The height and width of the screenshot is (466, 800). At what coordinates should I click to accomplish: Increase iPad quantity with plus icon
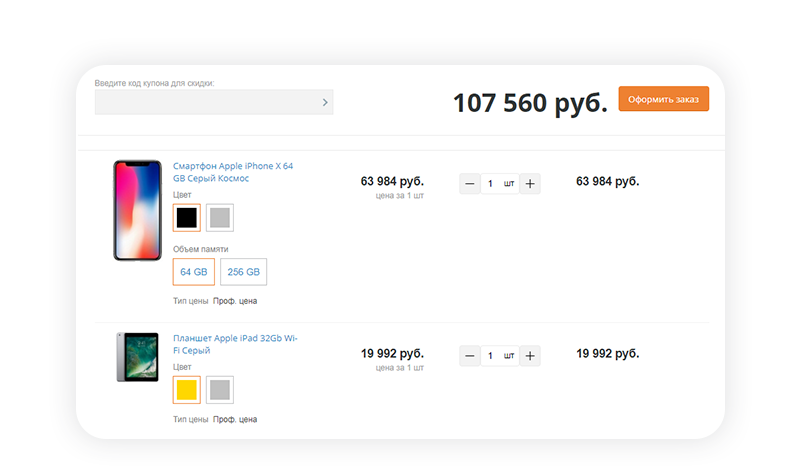point(530,356)
